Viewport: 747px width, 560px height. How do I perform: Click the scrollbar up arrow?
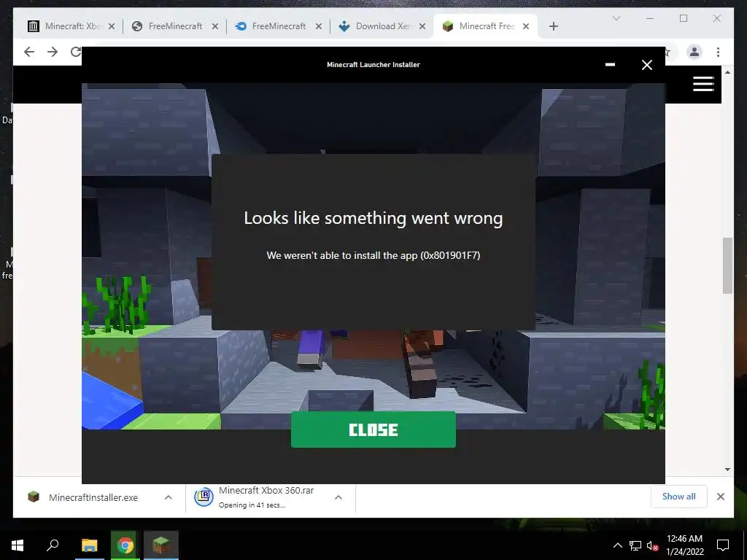(727, 72)
